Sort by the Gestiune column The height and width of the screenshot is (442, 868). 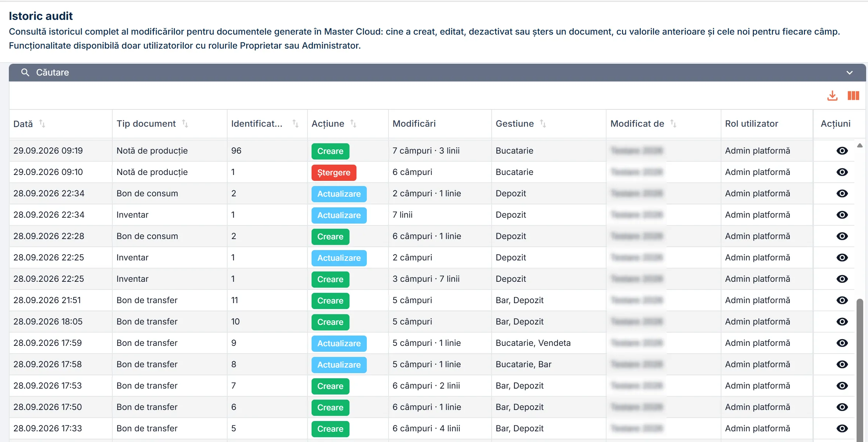tap(543, 124)
